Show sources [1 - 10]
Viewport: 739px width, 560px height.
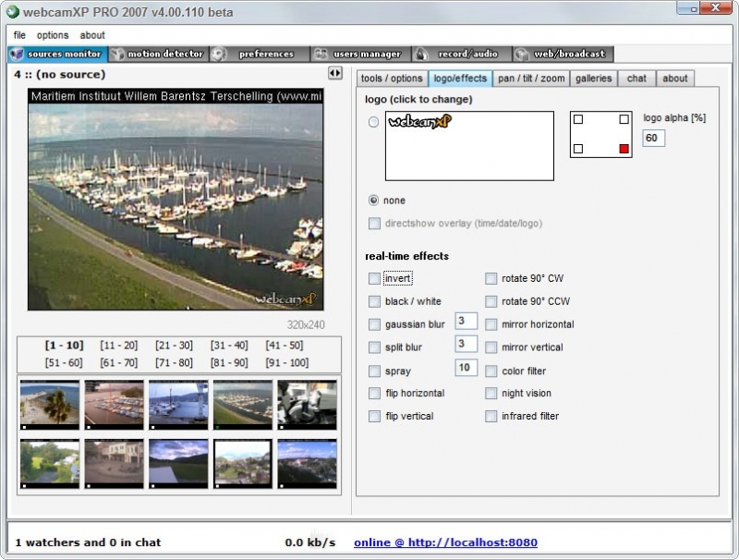tap(64, 346)
